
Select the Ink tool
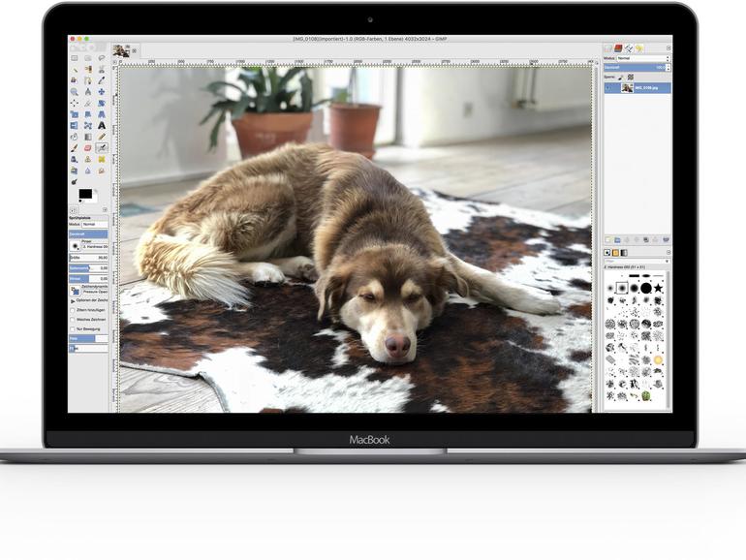tap(75, 160)
